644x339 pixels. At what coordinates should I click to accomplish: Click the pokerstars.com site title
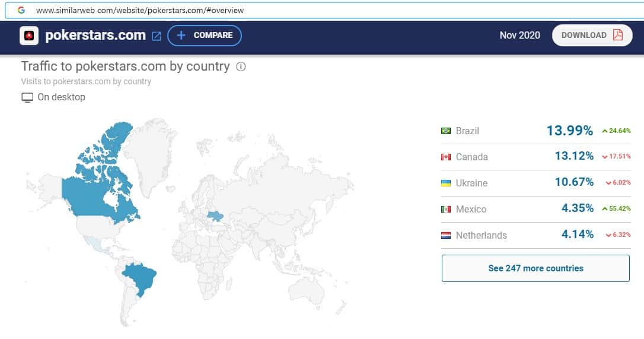[95, 36]
